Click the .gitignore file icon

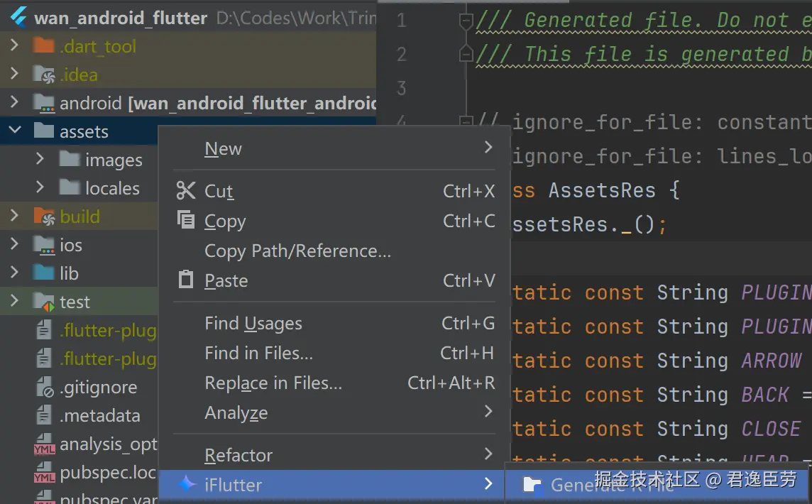click(x=44, y=388)
